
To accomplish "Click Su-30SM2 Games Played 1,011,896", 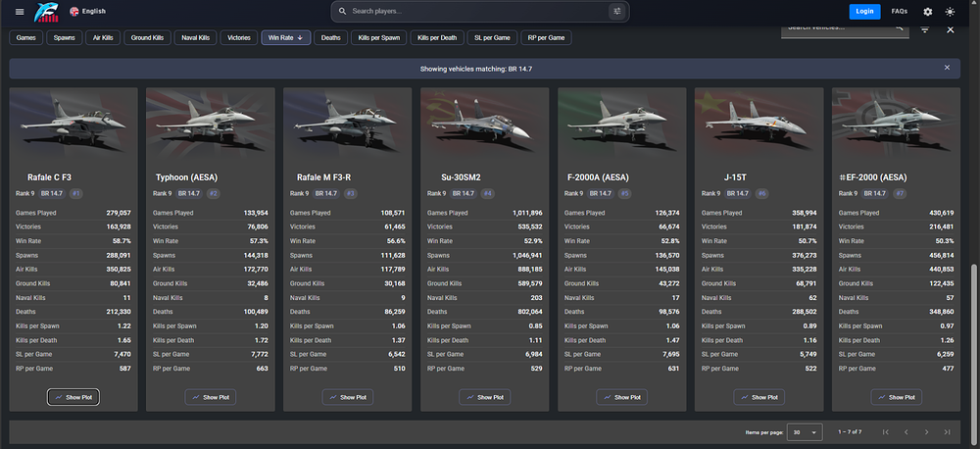I will pyautogui.click(x=525, y=214).
